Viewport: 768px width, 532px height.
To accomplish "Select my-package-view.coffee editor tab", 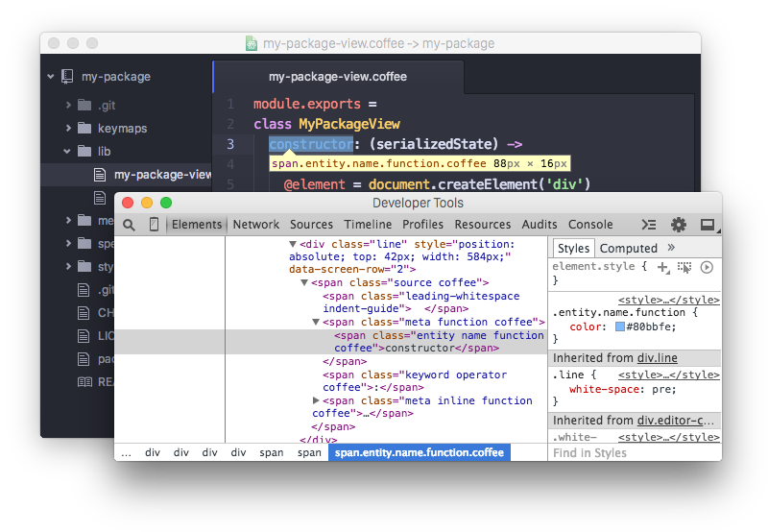I will click(x=338, y=77).
